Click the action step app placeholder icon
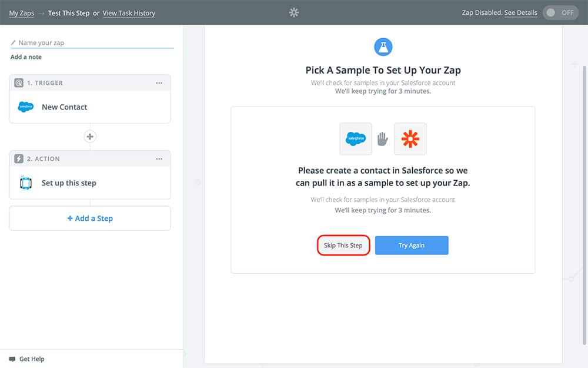Image resolution: width=588 pixels, height=368 pixels. 26,183
